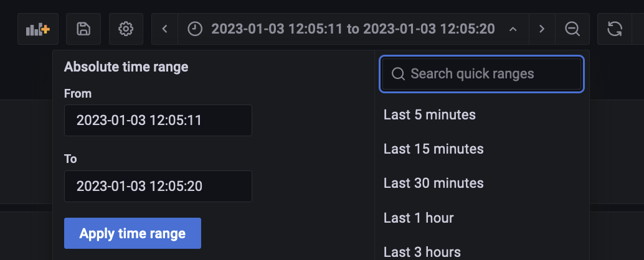Collapse time picker with the up chevron
This screenshot has width=644, height=260.
tap(513, 29)
